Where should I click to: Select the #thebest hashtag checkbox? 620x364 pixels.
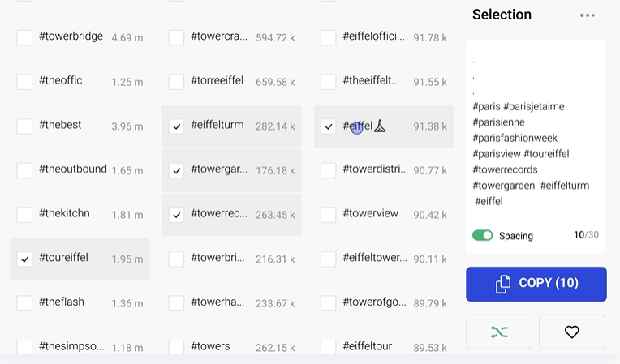(25, 126)
